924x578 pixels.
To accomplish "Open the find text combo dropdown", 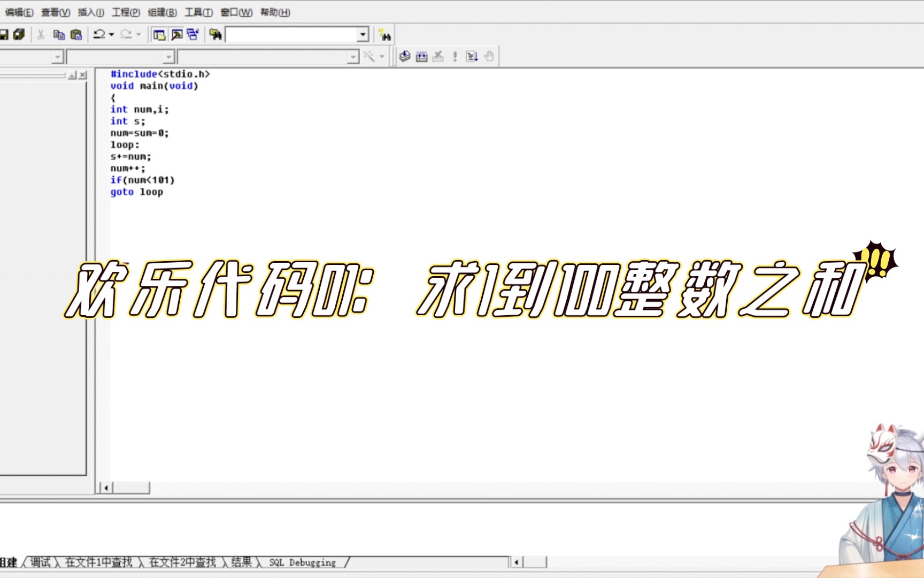I will (x=363, y=34).
